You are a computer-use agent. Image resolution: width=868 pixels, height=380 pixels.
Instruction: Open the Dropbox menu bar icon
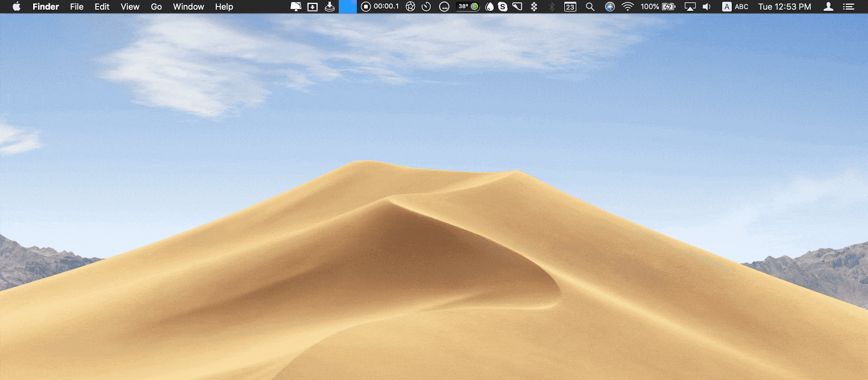click(x=534, y=7)
